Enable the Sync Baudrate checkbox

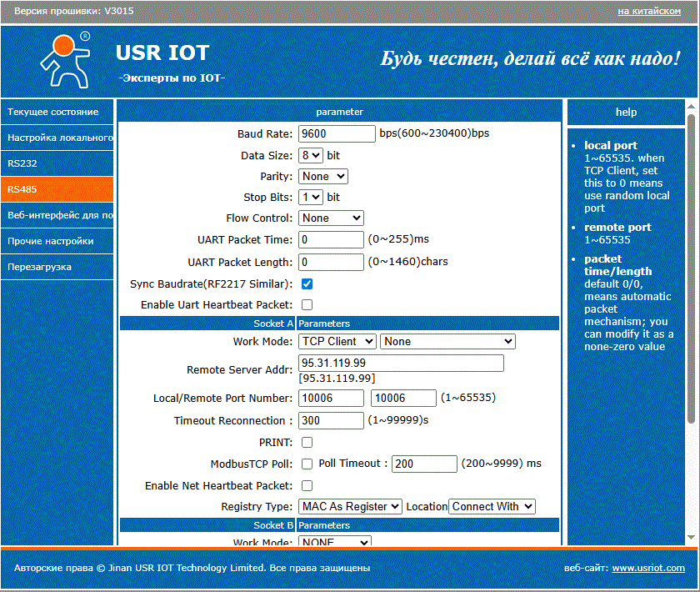(307, 284)
